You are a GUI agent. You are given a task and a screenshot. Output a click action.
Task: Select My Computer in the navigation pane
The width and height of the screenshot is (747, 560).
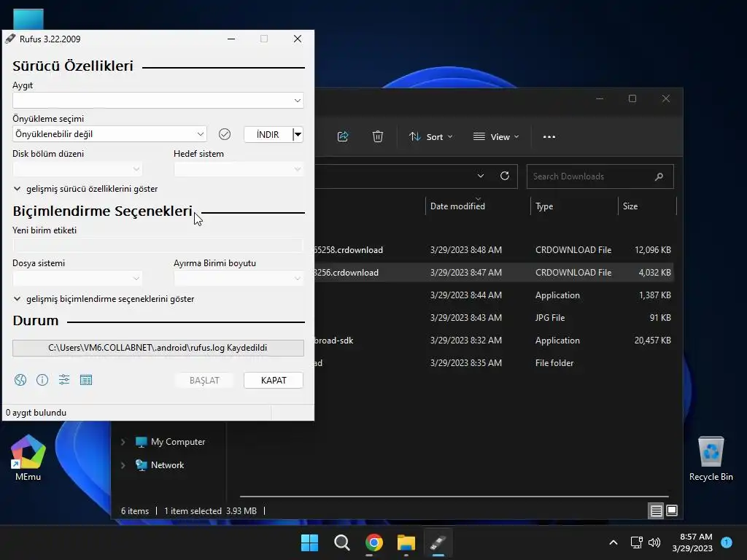coord(178,442)
